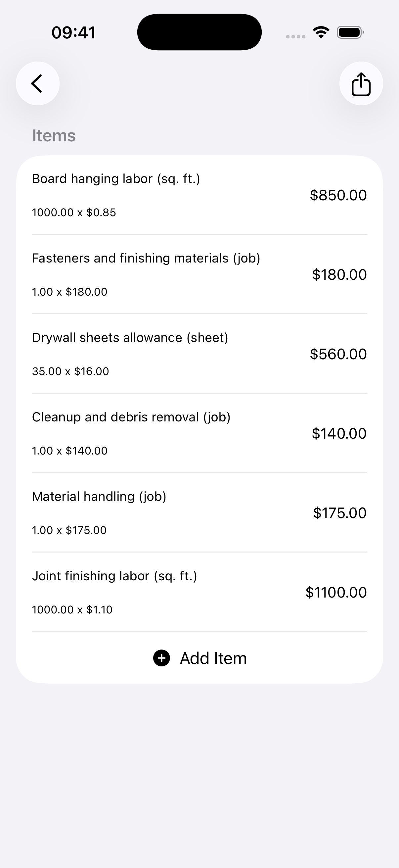Click the plus circle icon
Screen dimensions: 399x868
pos(162,658)
